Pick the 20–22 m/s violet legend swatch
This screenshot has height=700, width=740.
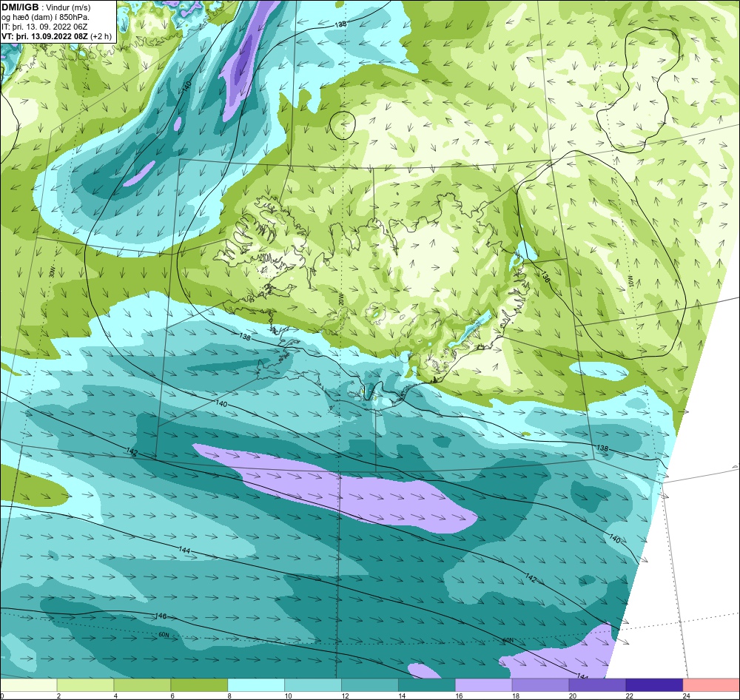597,685
